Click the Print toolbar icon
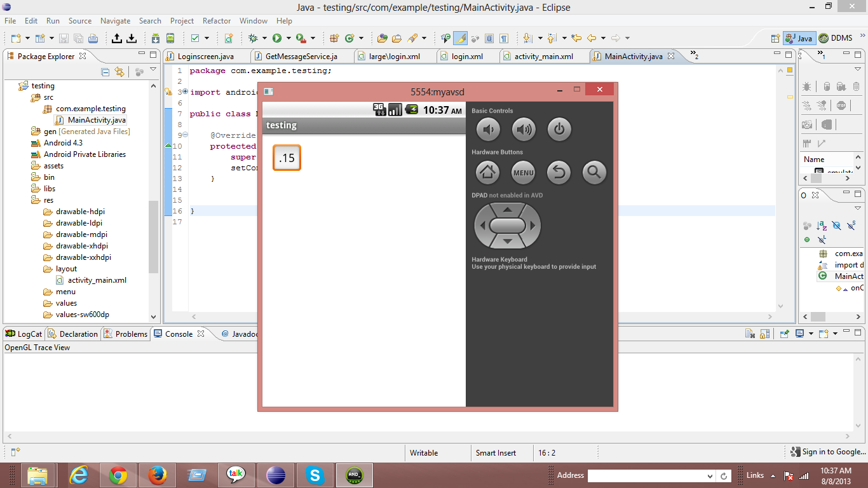868x488 pixels. (x=93, y=38)
